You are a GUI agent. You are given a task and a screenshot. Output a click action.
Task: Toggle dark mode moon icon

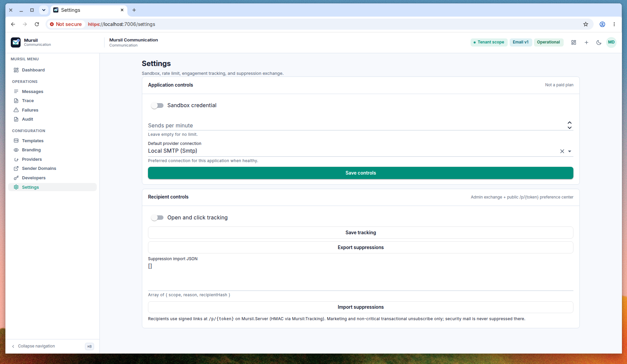tap(599, 42)
